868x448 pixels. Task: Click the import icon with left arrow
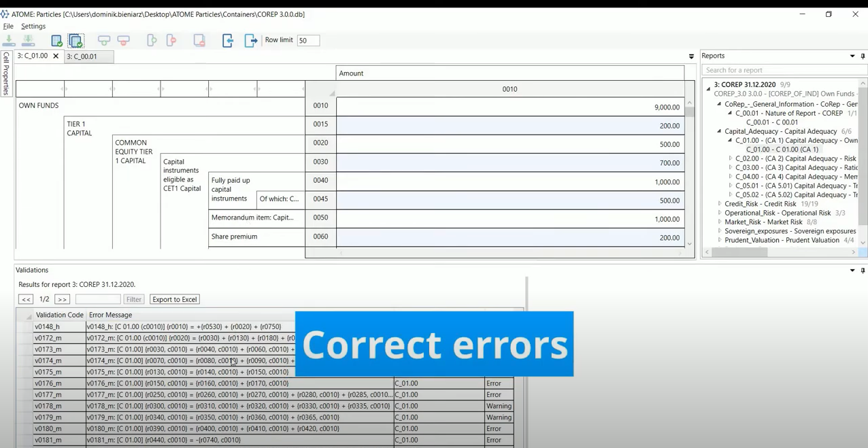[x=228, y=41]
